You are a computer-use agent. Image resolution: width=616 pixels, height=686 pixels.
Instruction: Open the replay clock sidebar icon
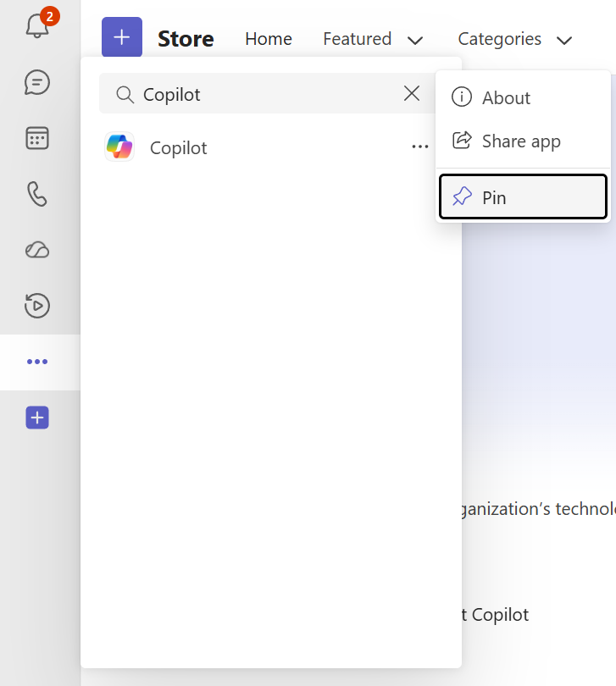[x=37, y=306]
